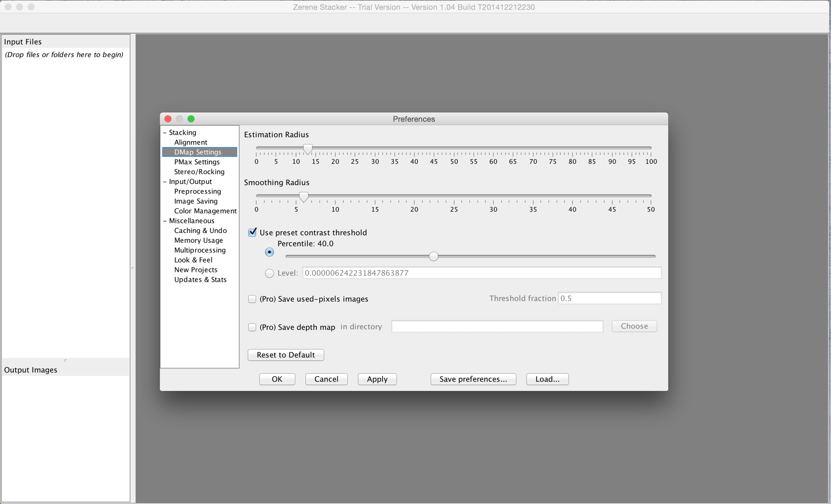The height and width of the screenshot is (504, 831).
Task: Enable (Pro) Save depth map
Action: [x=252, y=327]
